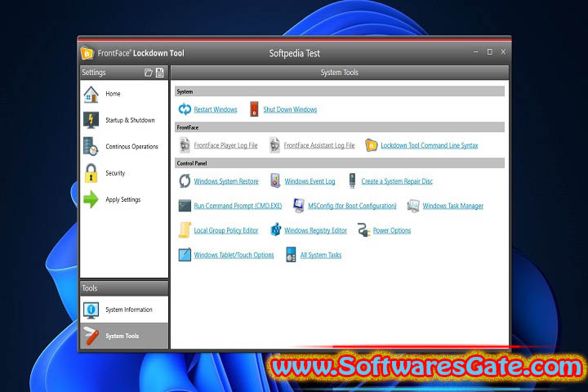Show the All System Tasks link
Screen dimensions: 588x392
(321, 255)
